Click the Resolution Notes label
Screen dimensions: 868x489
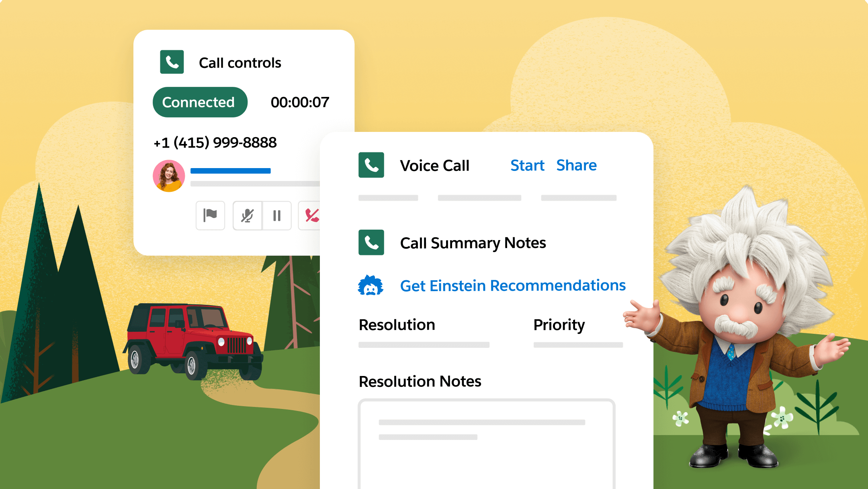point(420,381)
